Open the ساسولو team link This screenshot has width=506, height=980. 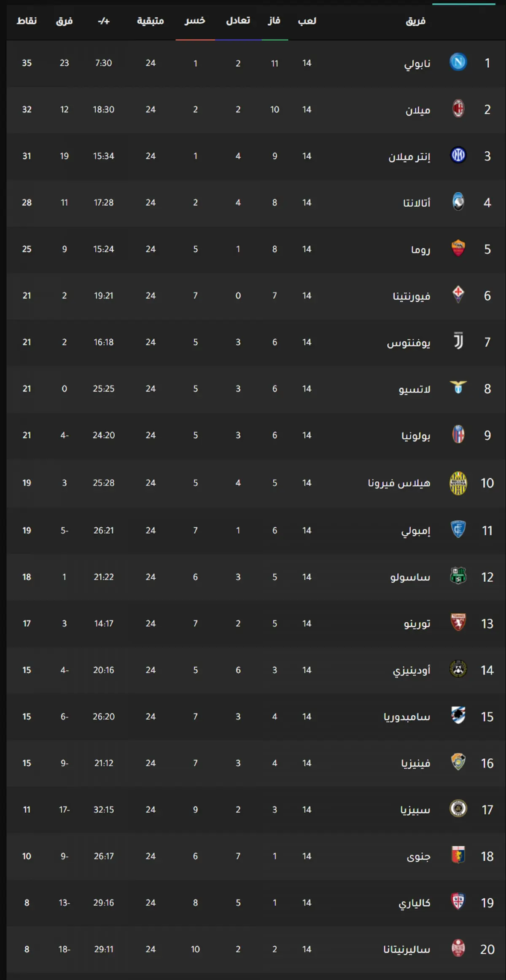[x=410, y=577]
